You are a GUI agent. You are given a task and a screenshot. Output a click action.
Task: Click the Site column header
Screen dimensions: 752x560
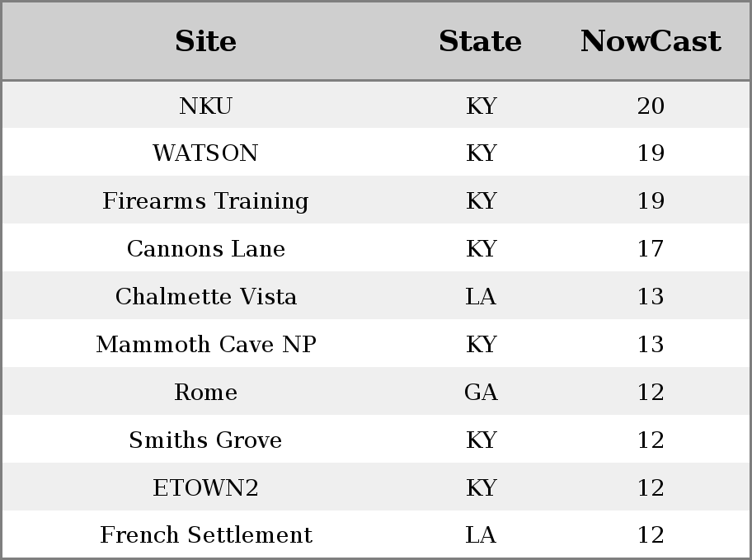pos(206,40)
